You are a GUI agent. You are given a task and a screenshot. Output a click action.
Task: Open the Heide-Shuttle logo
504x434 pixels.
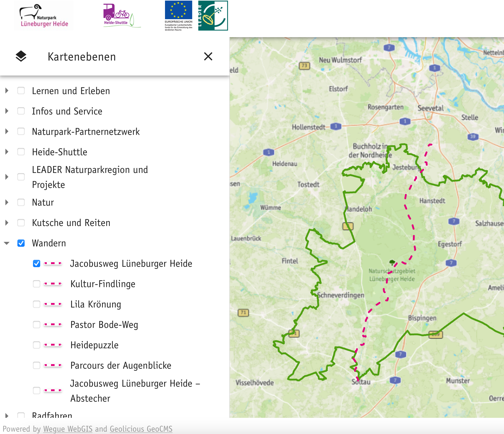click(122, 16)
